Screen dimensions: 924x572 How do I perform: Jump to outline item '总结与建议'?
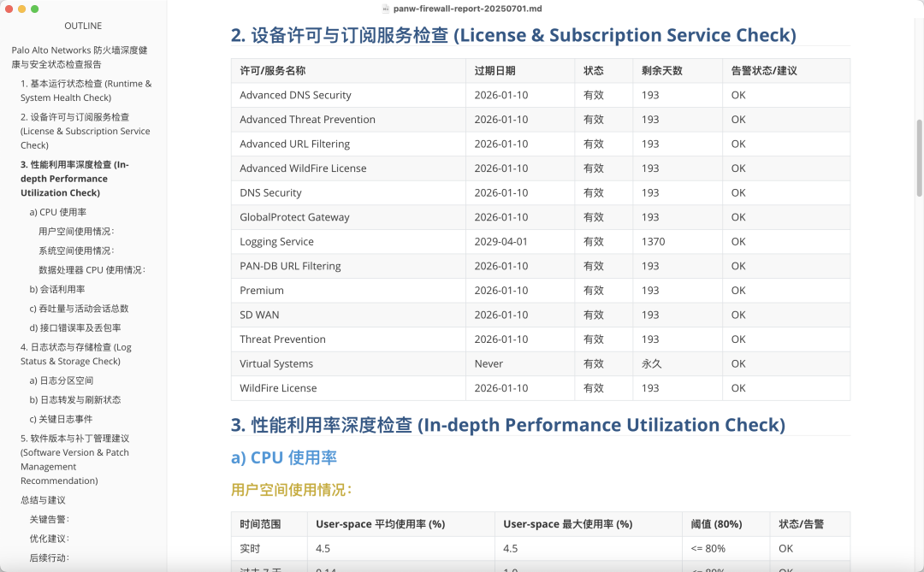point(43,500)
